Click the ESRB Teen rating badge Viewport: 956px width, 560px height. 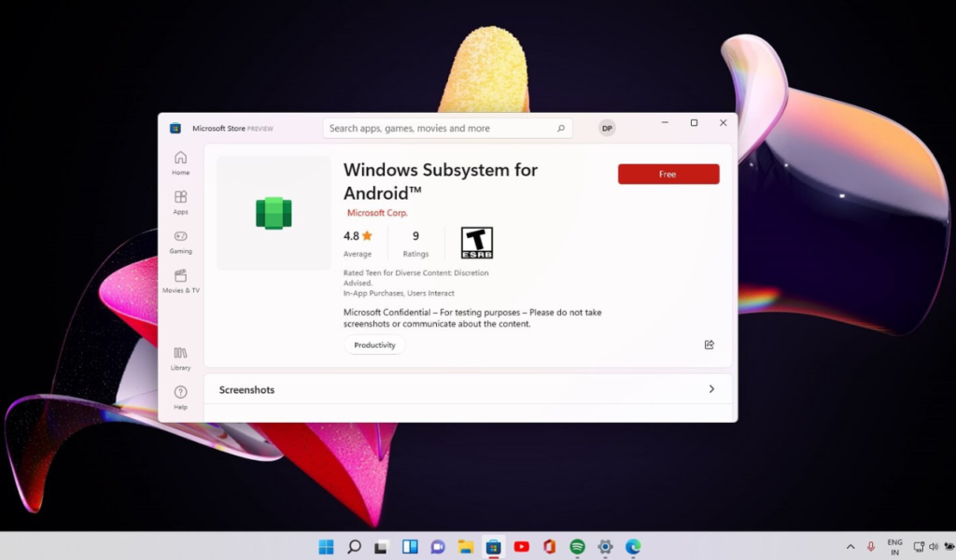pyautogui.click(x=477, y=243)
